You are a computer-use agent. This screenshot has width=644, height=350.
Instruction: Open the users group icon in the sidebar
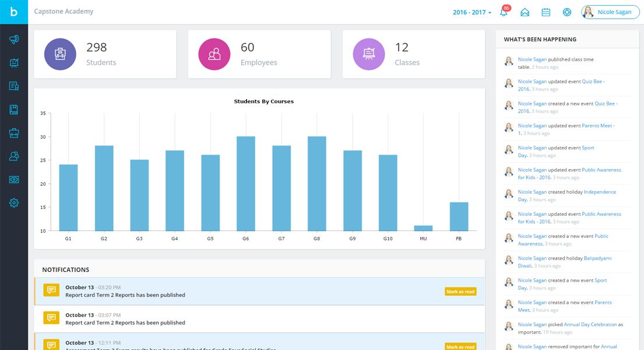13,156
